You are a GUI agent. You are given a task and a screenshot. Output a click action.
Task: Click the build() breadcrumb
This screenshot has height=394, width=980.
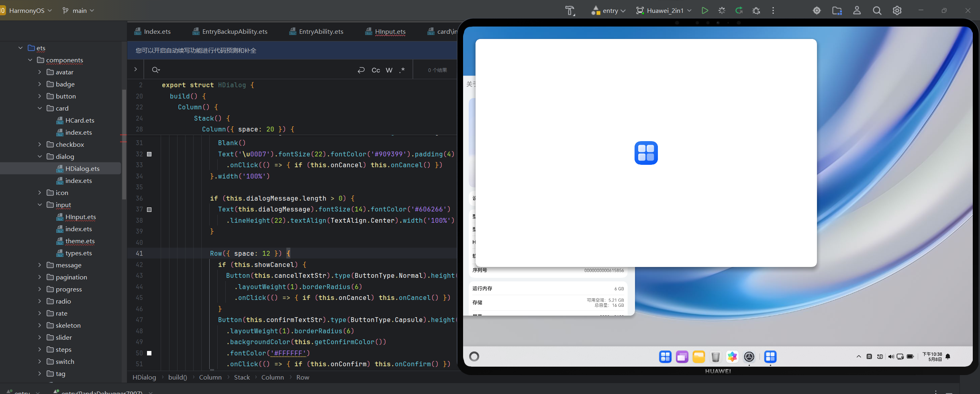178,378
